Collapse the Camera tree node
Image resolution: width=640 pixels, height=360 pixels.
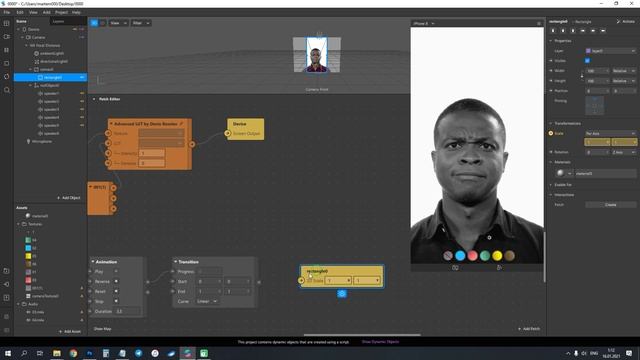pos(22,37)
